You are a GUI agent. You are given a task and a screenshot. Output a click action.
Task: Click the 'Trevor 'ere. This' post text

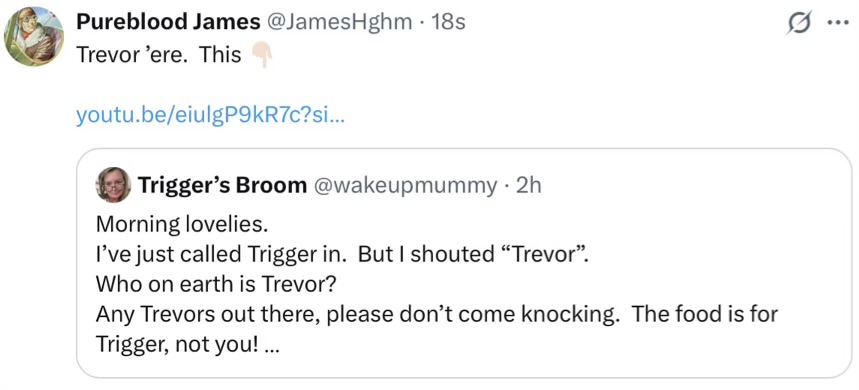click(159, 54)
